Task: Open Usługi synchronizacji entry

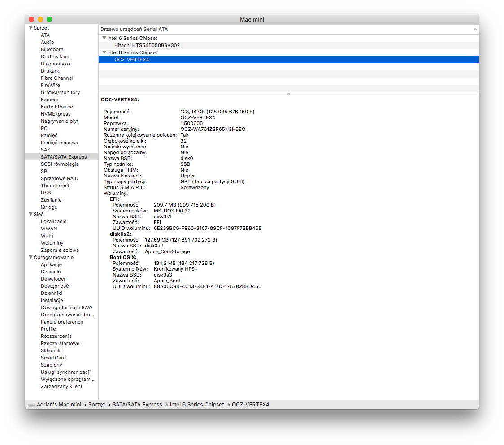Action: tap(65, 372)
